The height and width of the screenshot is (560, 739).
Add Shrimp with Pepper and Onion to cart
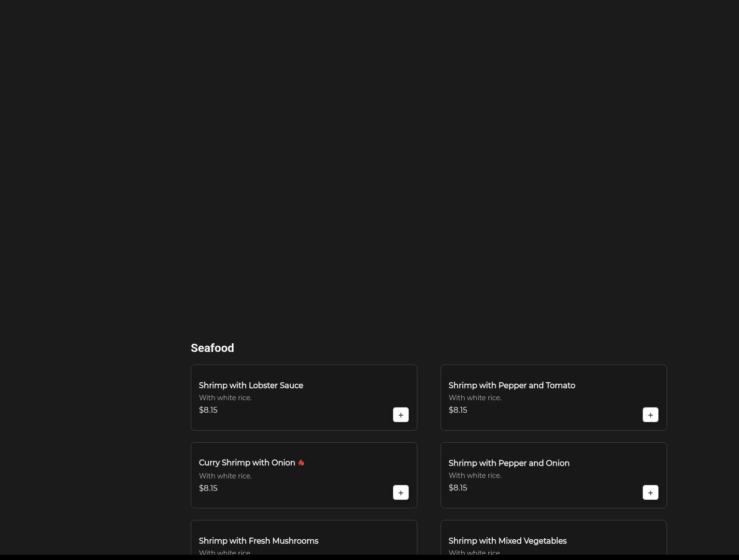tap(651, 492)
